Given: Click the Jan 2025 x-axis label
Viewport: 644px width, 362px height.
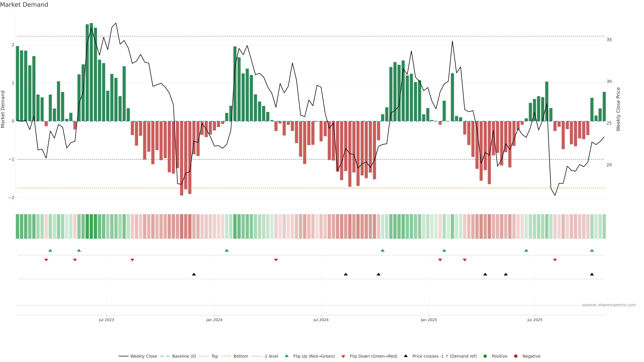Looking at the screenshot, I should click(429, 320).
